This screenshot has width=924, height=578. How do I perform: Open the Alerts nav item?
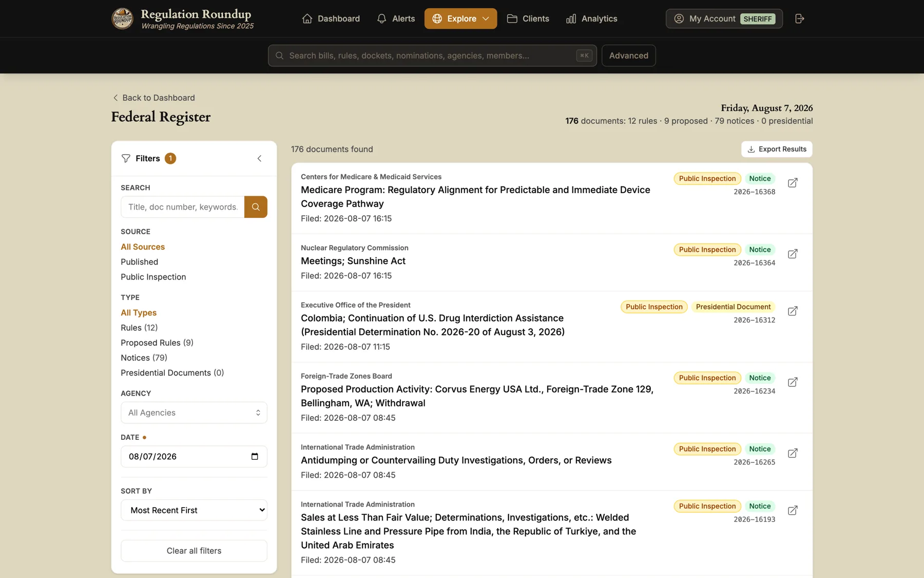pyautogui.click(x=396, y=18)
